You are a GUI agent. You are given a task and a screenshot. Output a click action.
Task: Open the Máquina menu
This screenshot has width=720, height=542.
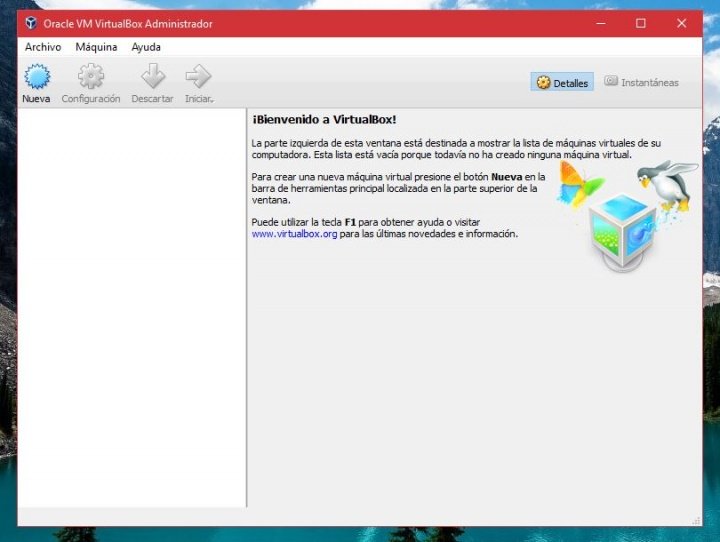96,47
